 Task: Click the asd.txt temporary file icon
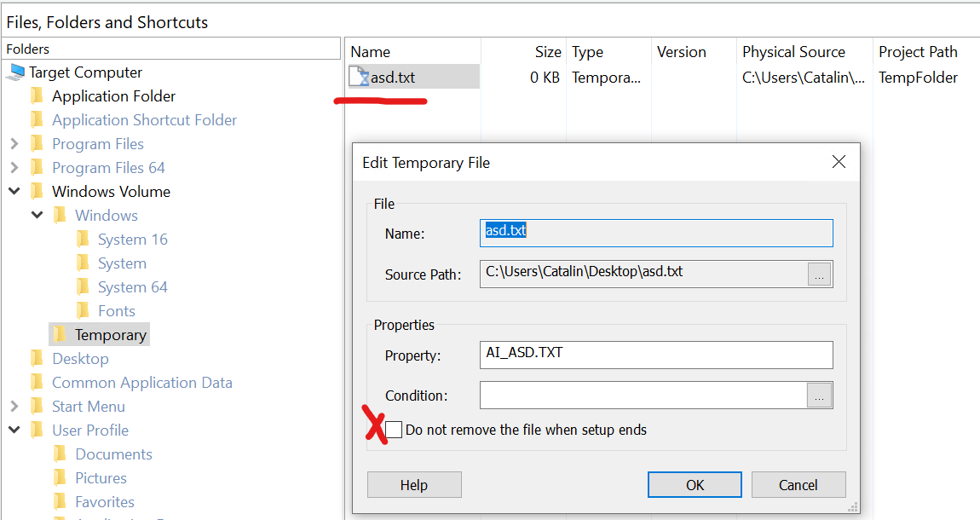[359, 78]
